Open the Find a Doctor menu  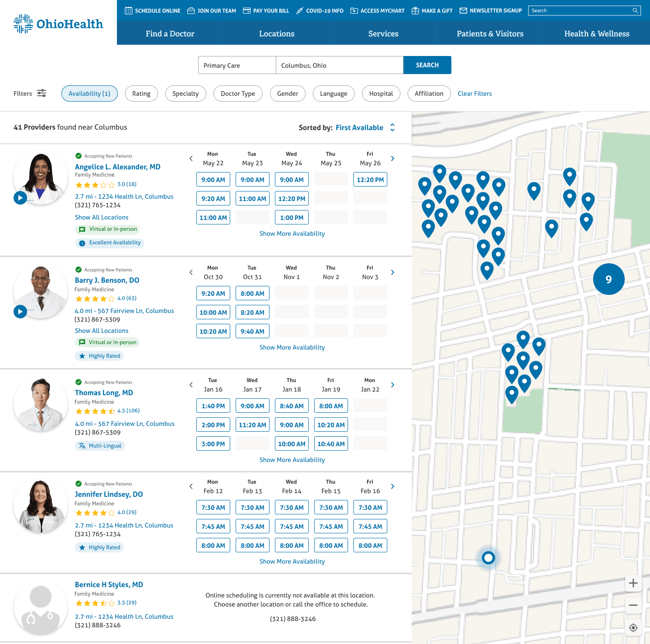(170, 33)
